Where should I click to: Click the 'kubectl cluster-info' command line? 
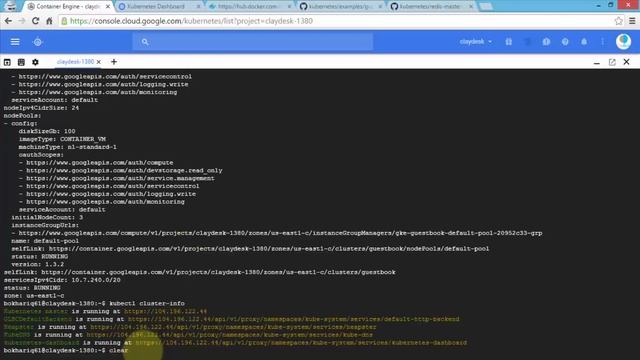94,303
